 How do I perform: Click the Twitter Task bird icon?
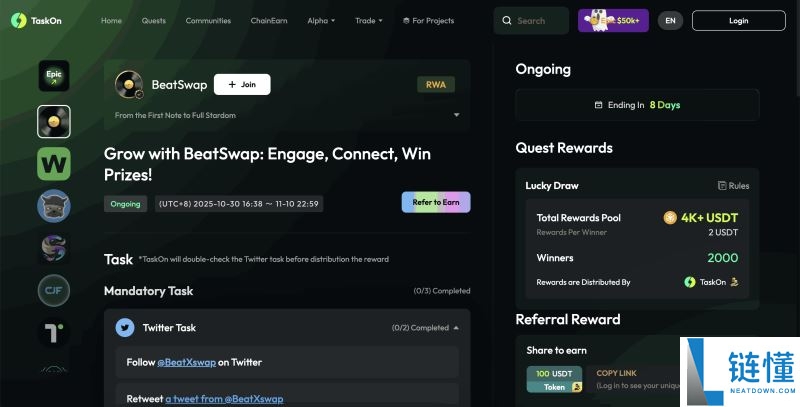point(124,327)
